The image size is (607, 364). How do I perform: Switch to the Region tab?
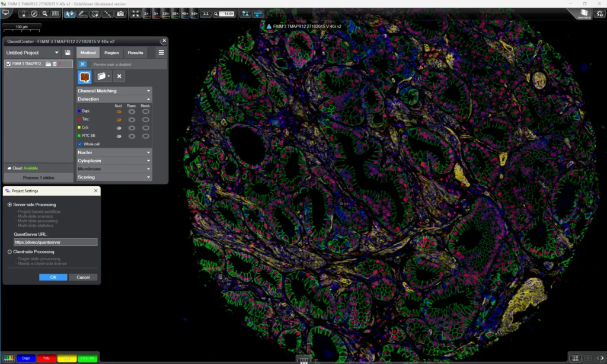[111, 53]
